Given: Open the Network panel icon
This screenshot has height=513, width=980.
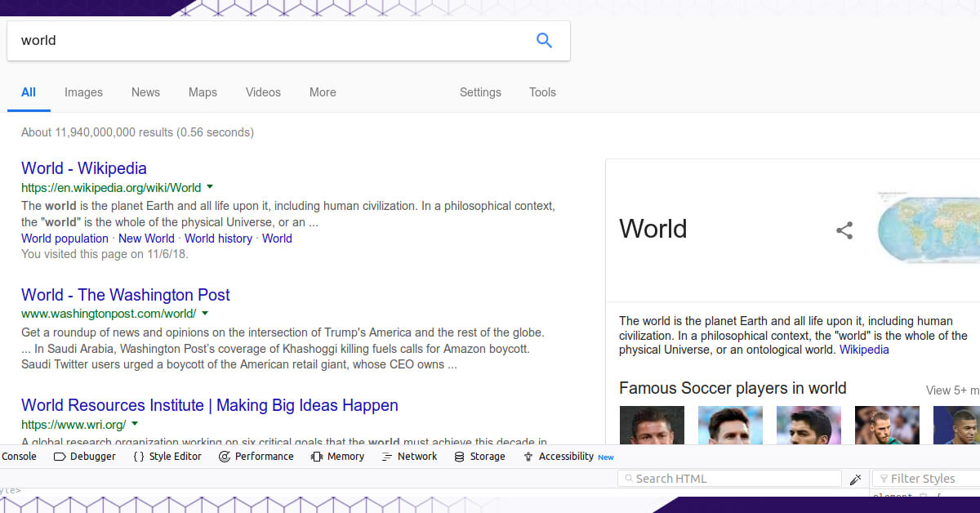Looking at the screenshot, I should pos(387,457).
